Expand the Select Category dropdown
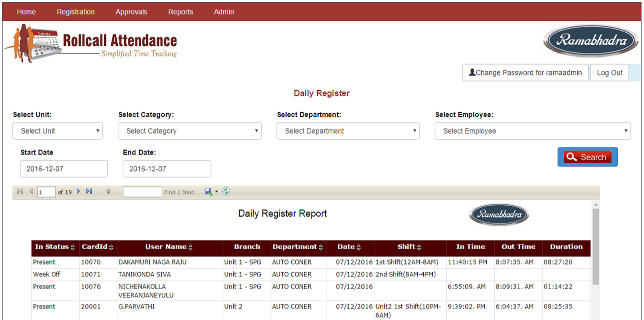The width and height of the screenshot is (644, 320). pos(189,131)
